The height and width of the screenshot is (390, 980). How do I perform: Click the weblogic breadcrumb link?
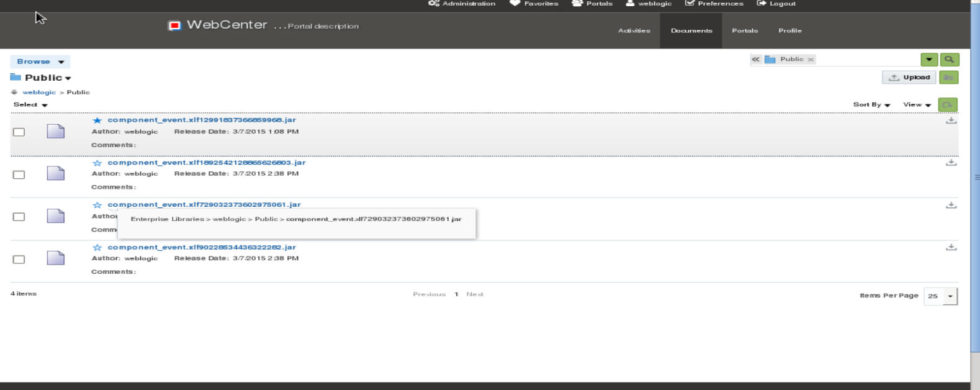(x=39, y=93)
